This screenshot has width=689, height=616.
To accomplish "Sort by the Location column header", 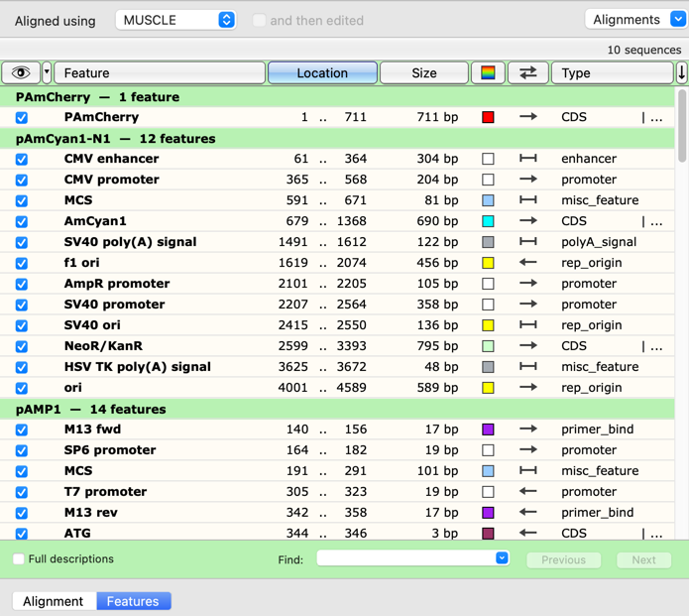I will 322,72.
